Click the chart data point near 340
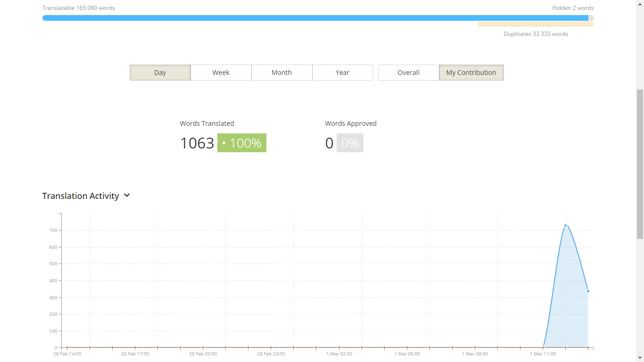 (588, 291)
